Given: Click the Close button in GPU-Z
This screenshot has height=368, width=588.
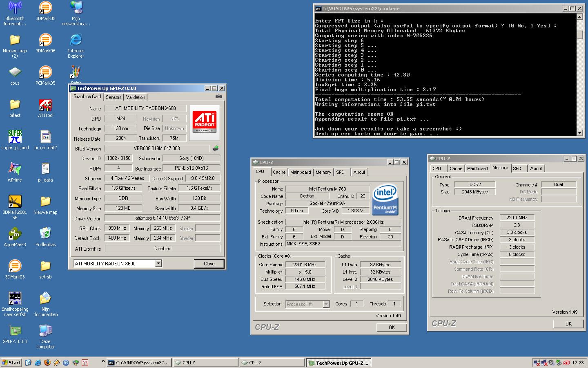Looking at the screenshot, I should tap(209, 264).
